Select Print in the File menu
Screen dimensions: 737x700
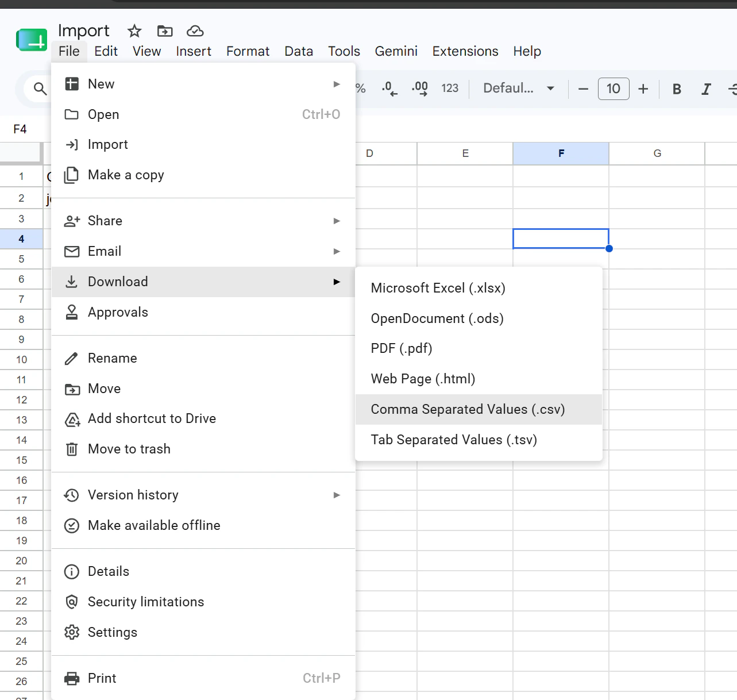tap(203, 678)
